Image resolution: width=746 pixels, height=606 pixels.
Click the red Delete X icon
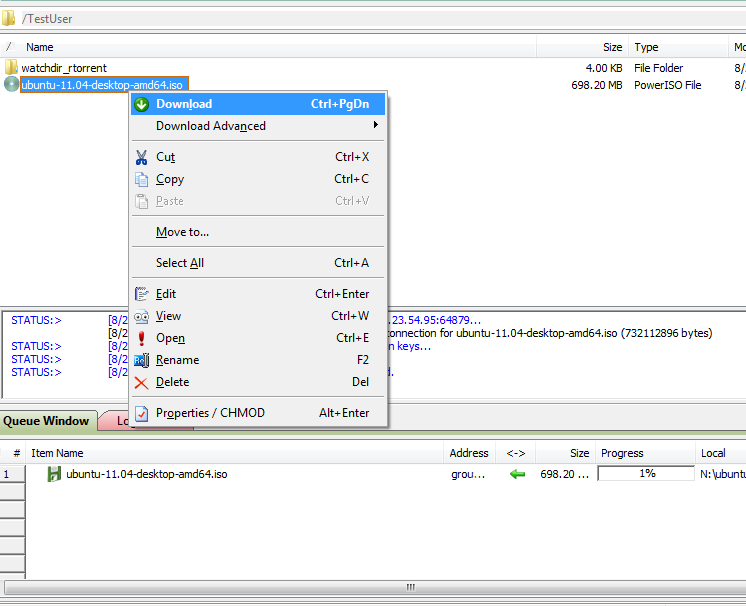[141, 382]
